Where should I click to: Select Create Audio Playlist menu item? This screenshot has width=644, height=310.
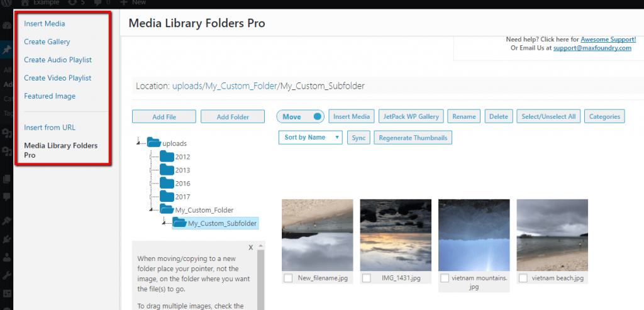58,60
